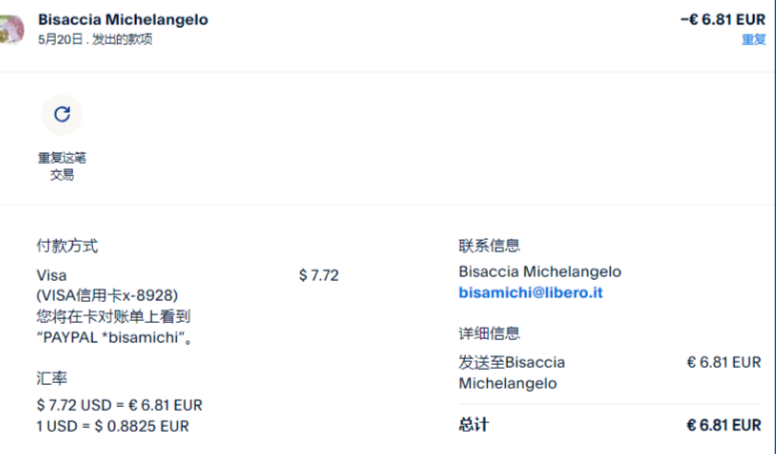Click the 重复这笔交易 label

[62, 166]
